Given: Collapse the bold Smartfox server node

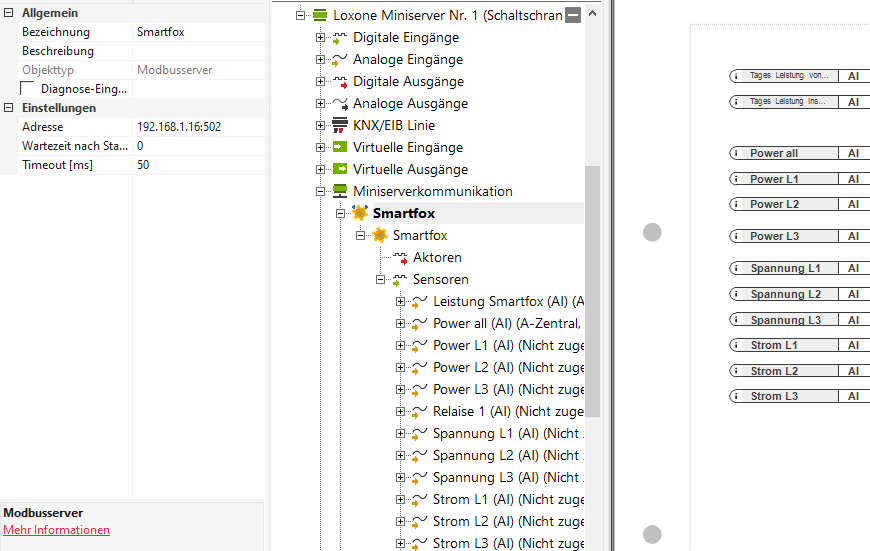Looking at the screenshot, I should coord(340,214).
